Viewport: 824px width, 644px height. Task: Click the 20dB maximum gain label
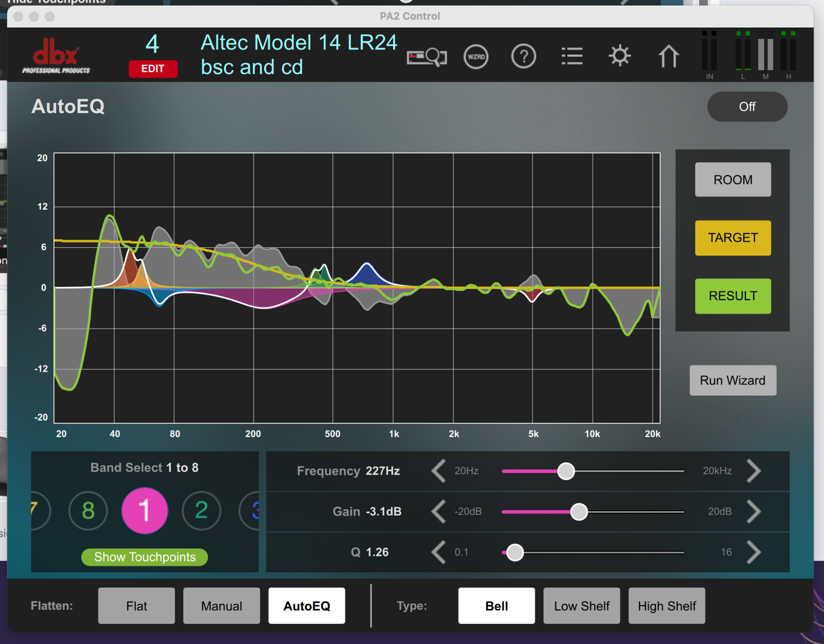720,512
